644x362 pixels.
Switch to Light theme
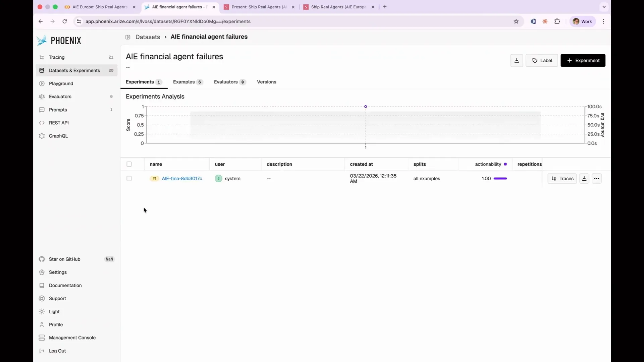(x=76, y=311)
